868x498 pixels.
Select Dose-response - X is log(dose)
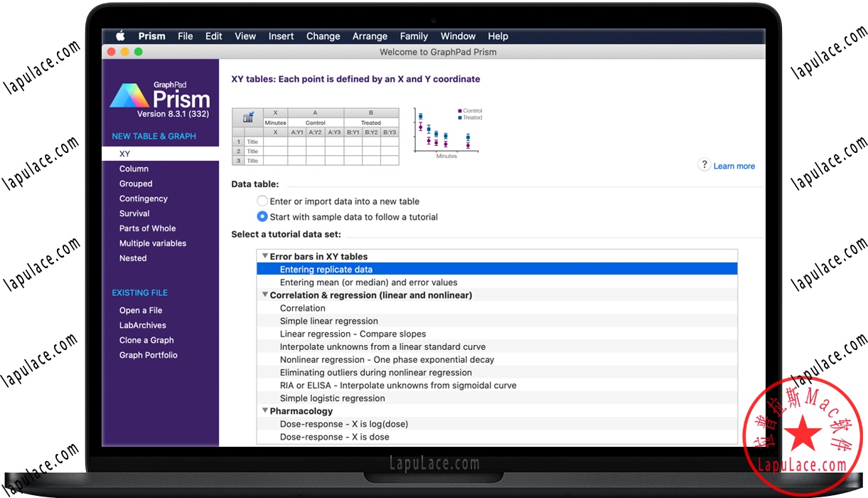(497, 424)
